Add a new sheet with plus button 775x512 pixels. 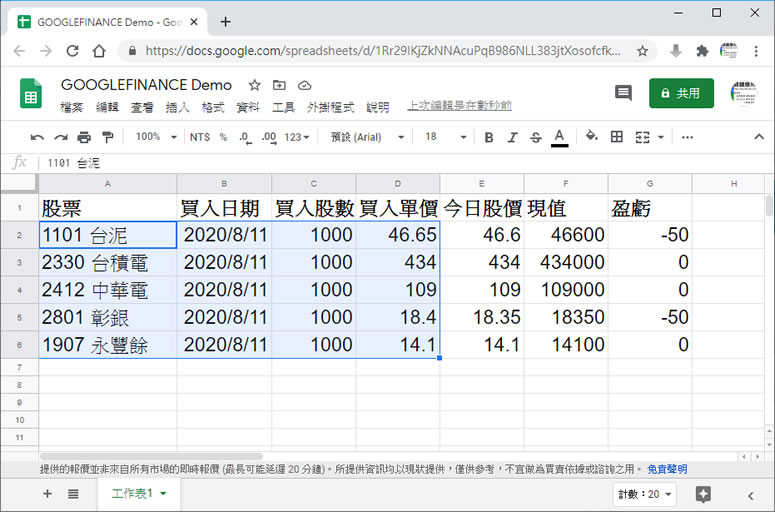[x=47, y=493]
